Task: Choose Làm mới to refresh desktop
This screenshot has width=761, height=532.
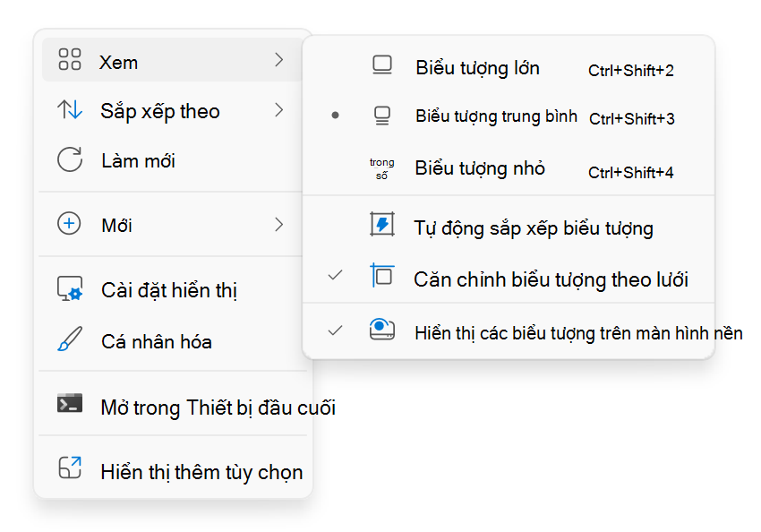Action: point(172,160)
